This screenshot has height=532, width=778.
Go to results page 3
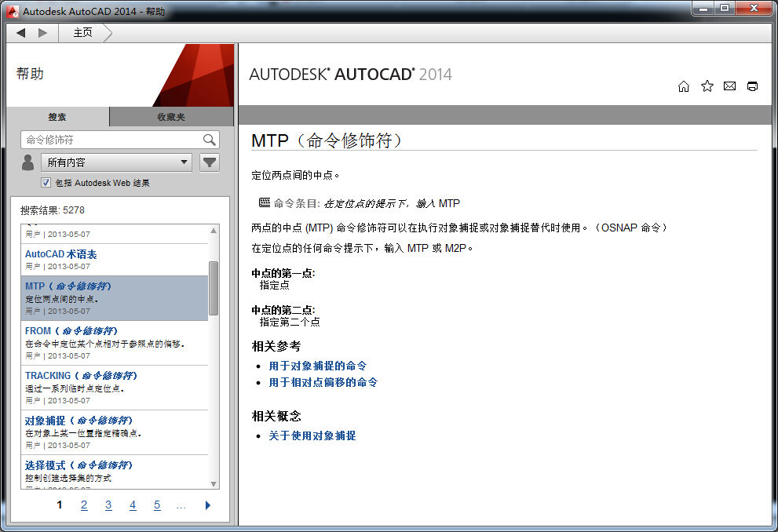pyautogui.click(x=108, y=505)
